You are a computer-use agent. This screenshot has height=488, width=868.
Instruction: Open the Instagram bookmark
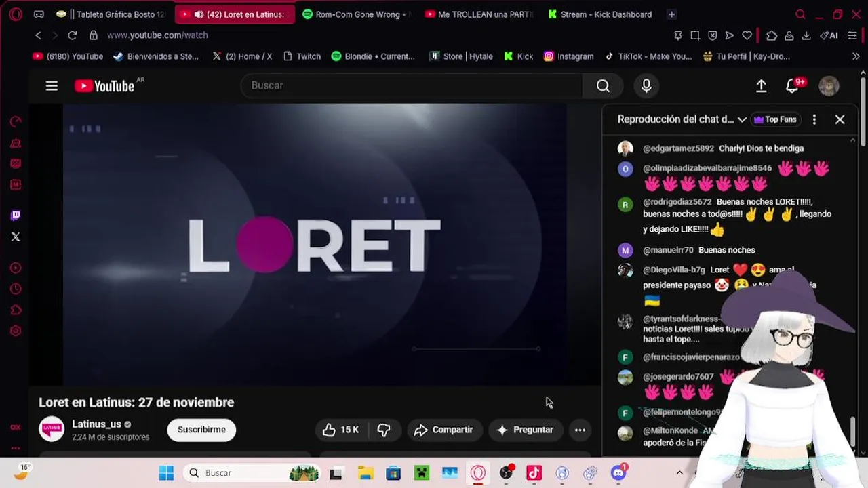(568, 56)
